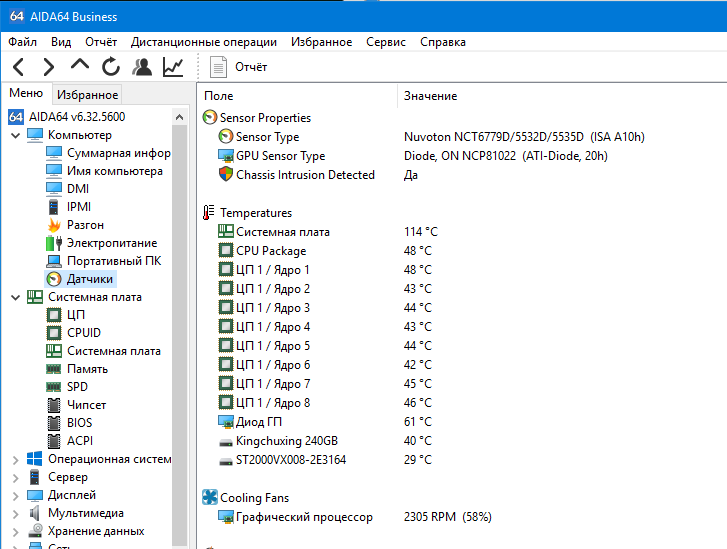Click the Refresh toolbar icon
Viewport: 727px width, 549px height.
point(111,67)
